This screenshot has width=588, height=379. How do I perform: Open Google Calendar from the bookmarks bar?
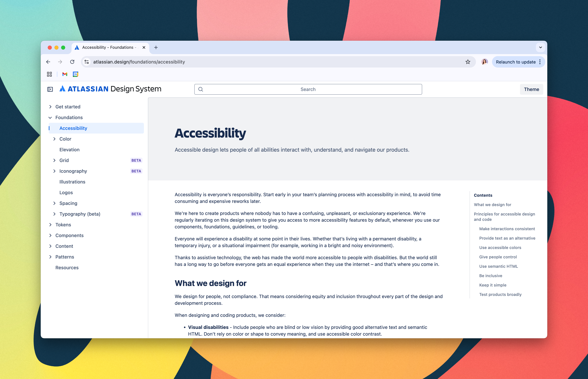(x=75, y=74)
